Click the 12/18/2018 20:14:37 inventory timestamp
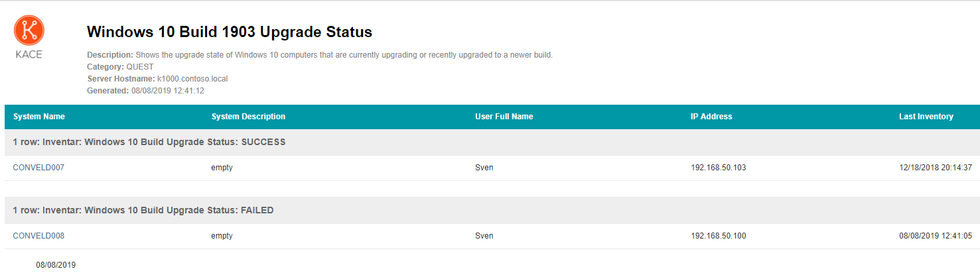This screenshot has width=980, height=273. pos(936,168)
